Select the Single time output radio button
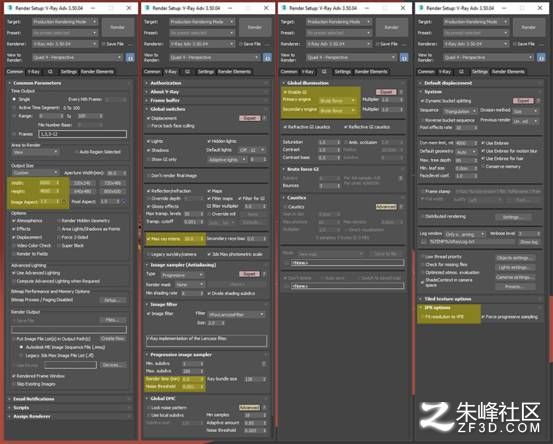Screen dimensions: 553x444 click(14, 99)
